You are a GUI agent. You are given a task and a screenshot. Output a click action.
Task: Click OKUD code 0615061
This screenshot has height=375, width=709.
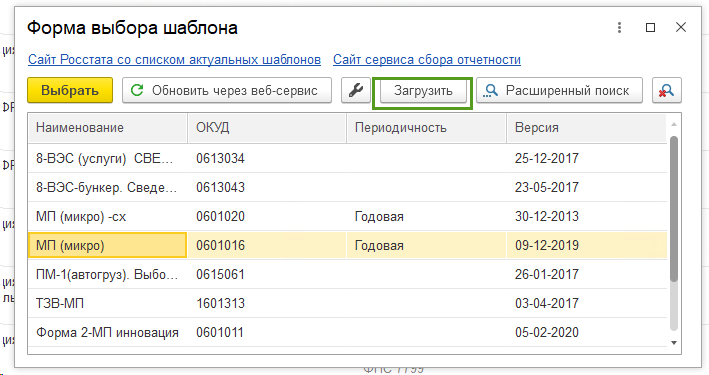pyautogui.click(x=220, y=274)
